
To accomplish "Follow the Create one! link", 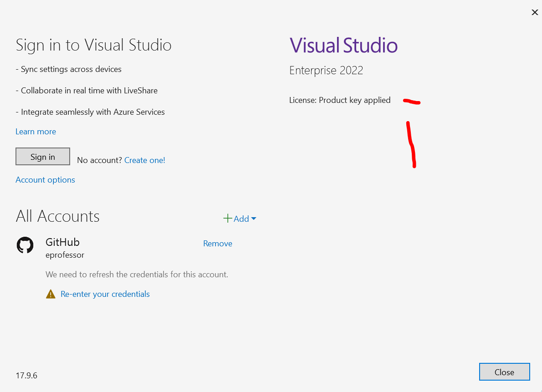I will coord(144,160).
